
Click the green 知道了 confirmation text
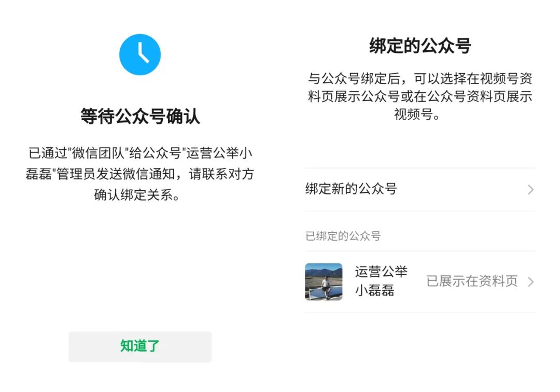[140, 346]
